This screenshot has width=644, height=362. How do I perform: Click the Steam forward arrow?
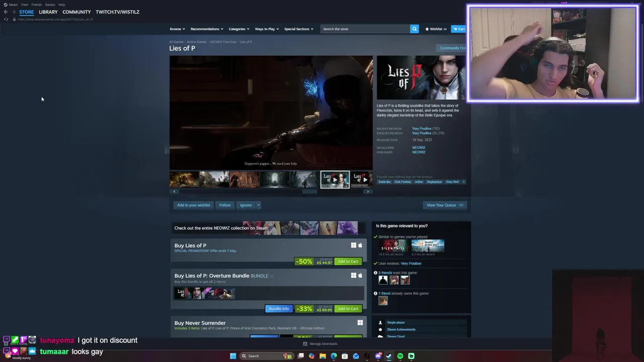pos(14,12)
